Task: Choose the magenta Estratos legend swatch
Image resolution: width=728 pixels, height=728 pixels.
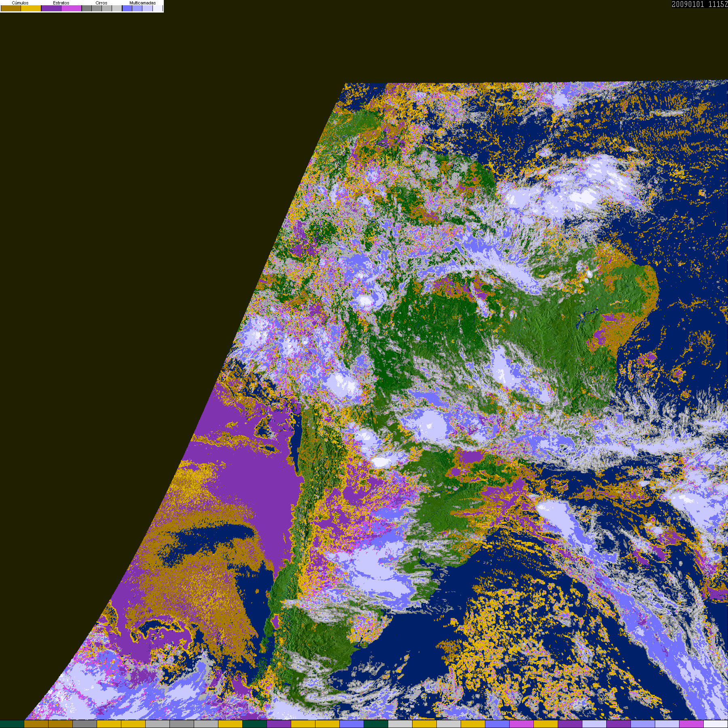Action: pyautogui.click(x=72, y=8)
